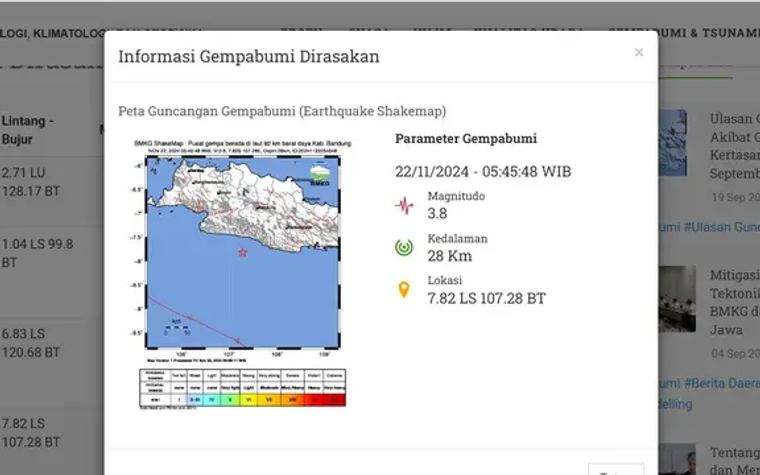This screenshot has height=475, width=760.
Task: Click the Mitigasi article meeting thumbnail
Action: click(x=677, y=299)
